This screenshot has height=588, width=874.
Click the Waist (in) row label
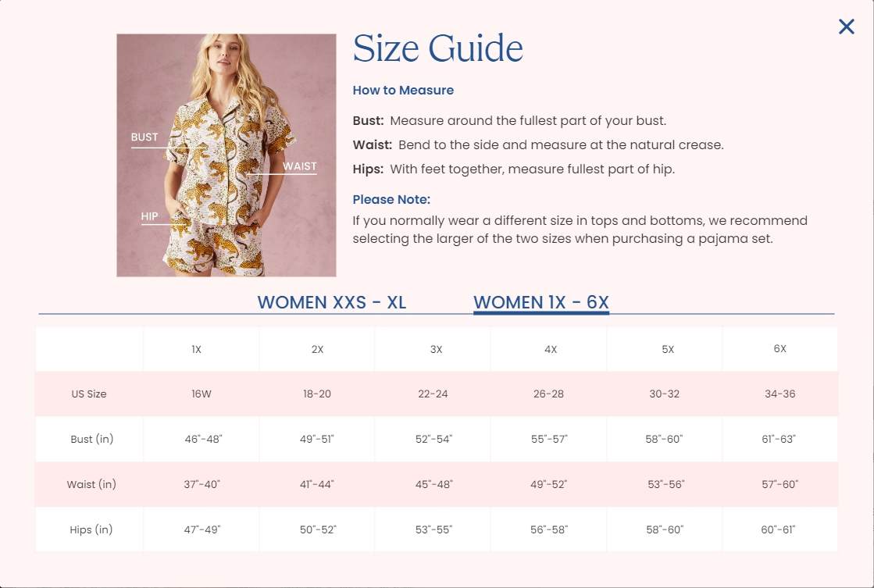point(91,484)
